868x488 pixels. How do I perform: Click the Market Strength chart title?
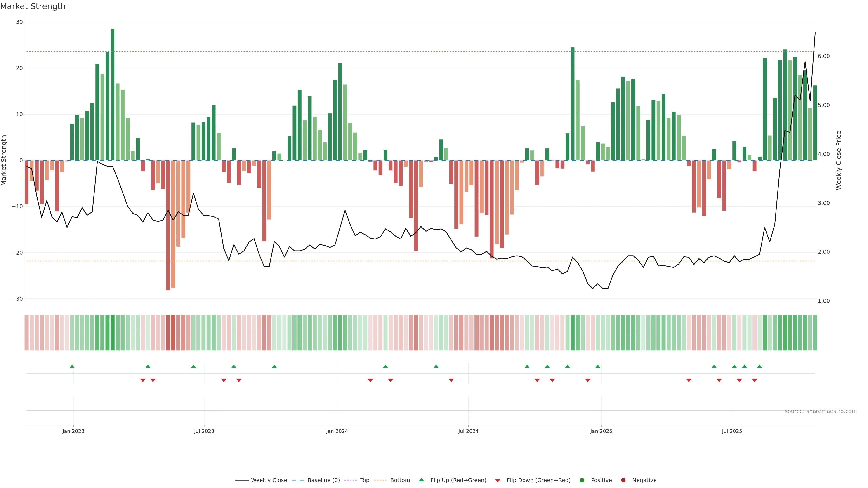click(x=33, y=6)
